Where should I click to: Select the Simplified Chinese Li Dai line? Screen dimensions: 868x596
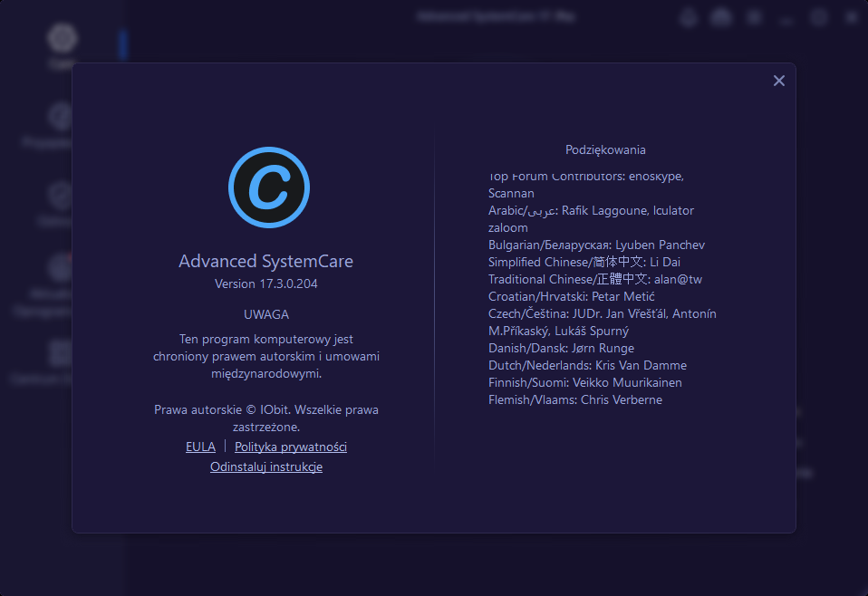(x=584, y=262)
